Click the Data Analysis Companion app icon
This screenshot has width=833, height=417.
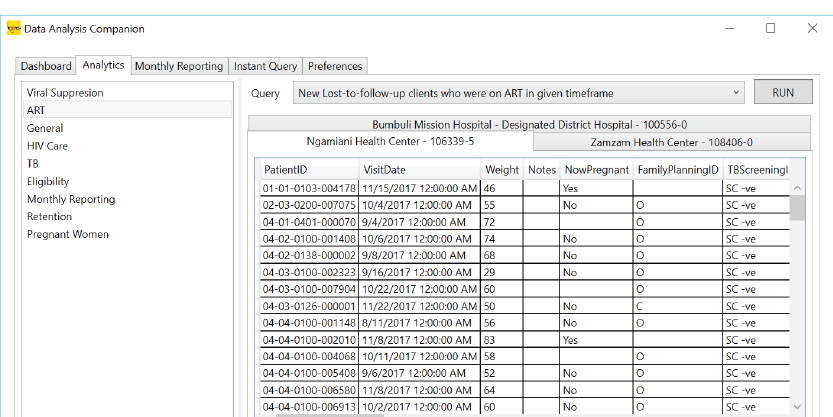pyautogui.click(x=13, y=29)
